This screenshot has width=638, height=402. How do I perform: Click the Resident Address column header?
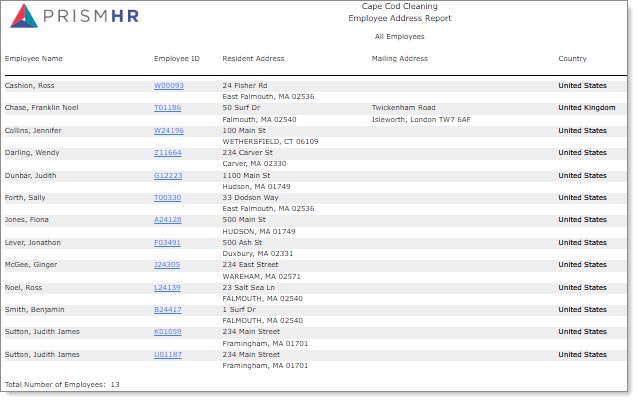253,59
